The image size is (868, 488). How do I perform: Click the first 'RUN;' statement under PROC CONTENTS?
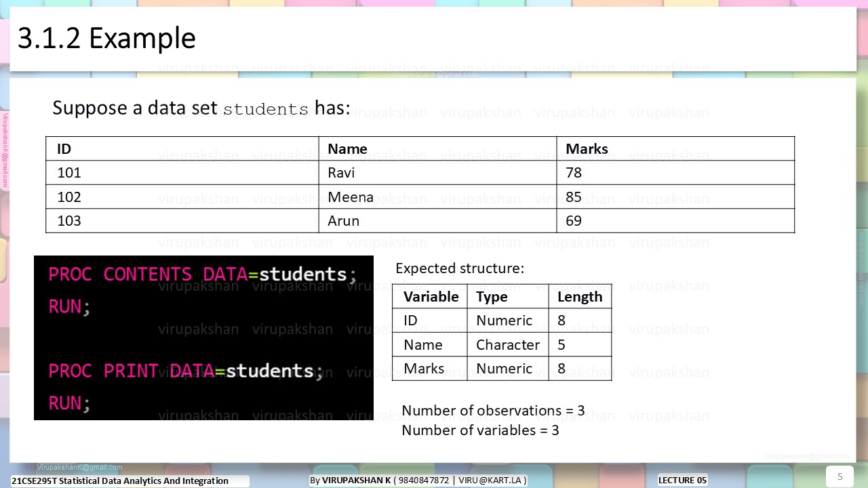pyautogui.click(x=69, y=307)
